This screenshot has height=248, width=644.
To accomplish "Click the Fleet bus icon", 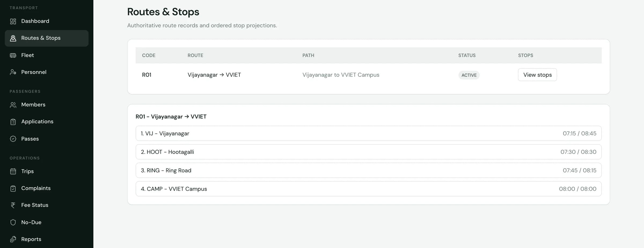I will coord(13,55).
